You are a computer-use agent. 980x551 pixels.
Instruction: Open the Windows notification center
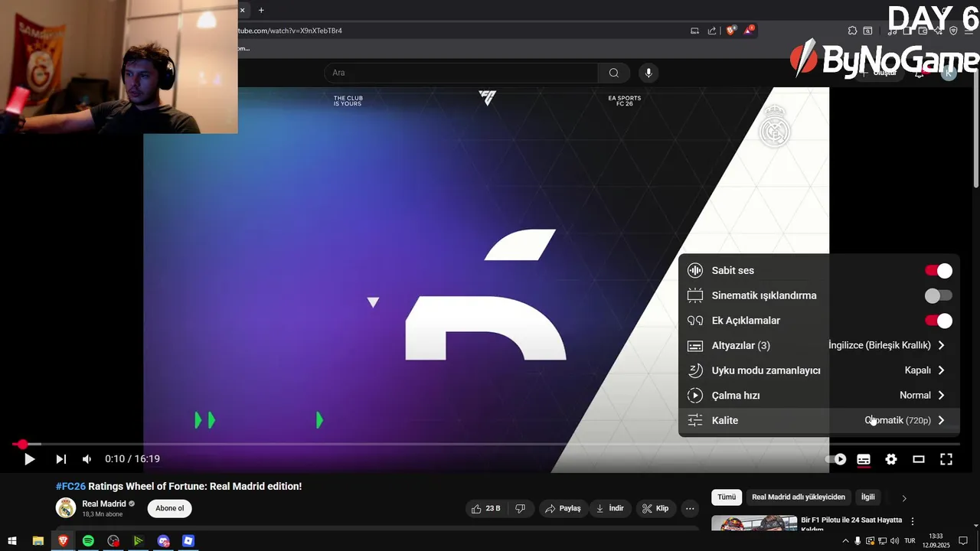[x=964, y=541]
